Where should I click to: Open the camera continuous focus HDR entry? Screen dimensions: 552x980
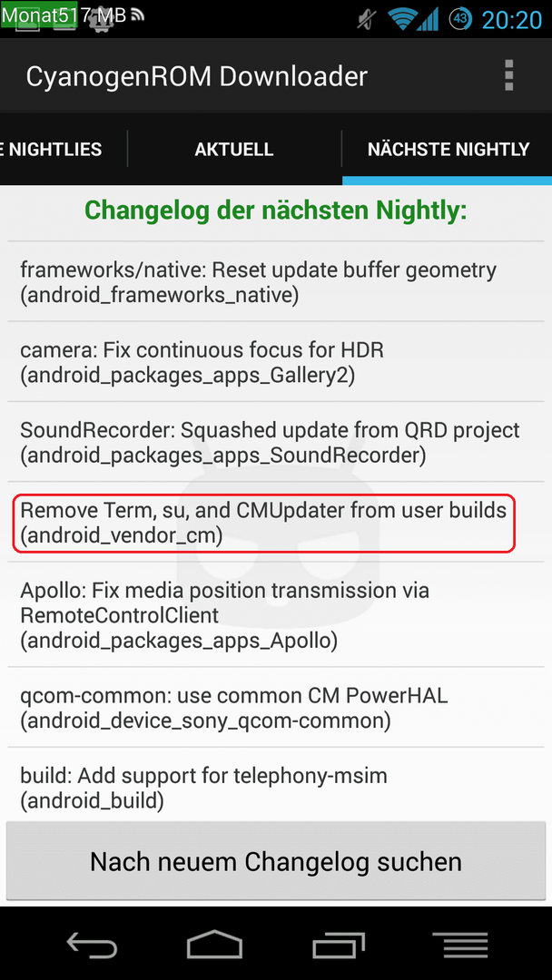(x=276, y=362)
